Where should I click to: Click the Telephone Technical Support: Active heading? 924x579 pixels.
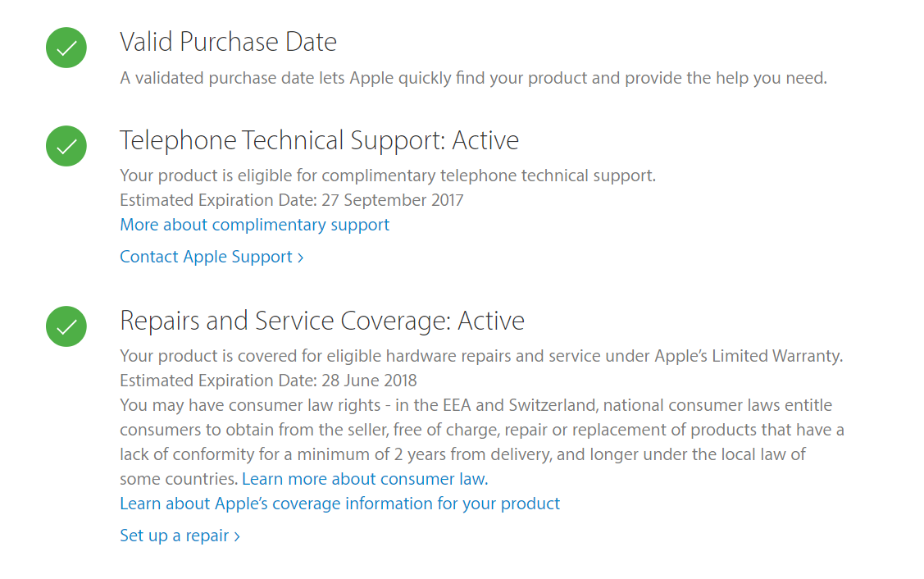tap(319, 140)
